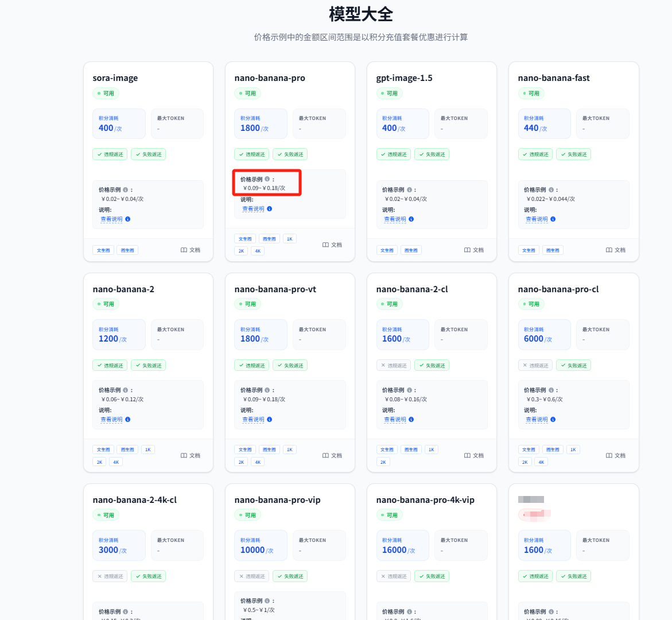
Task: Click the 积分消耗 16000/次 box on nano-banana-pro-4k-vip
Action: (x=402, y=545)
